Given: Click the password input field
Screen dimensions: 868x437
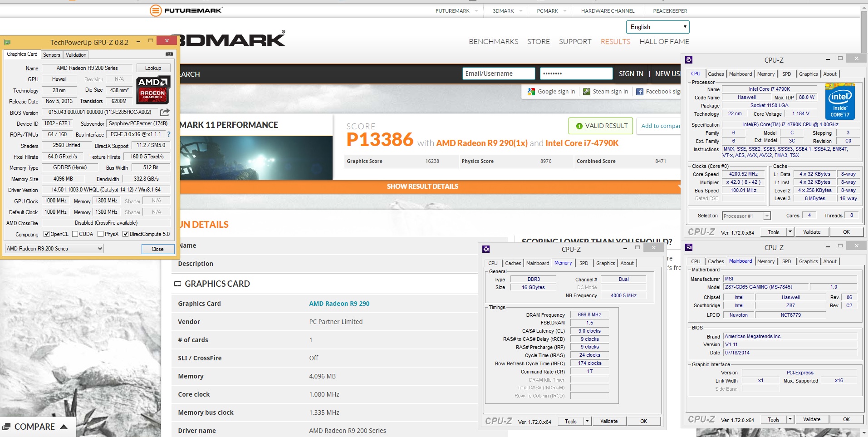Looking at the screenshot, I should (x=576, y=74).
